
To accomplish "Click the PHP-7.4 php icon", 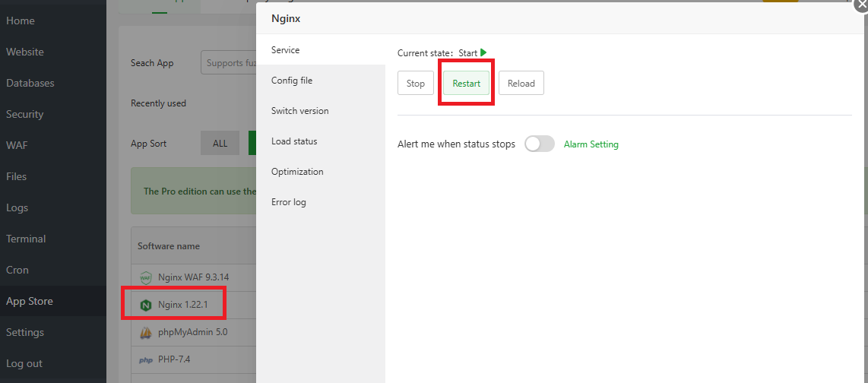I will tap(146, 359).
